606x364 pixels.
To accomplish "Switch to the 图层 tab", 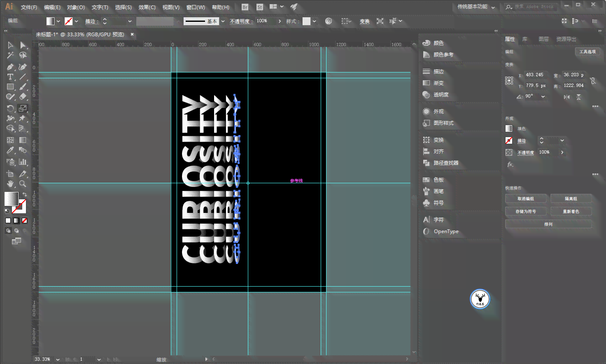I will point(543,39).
